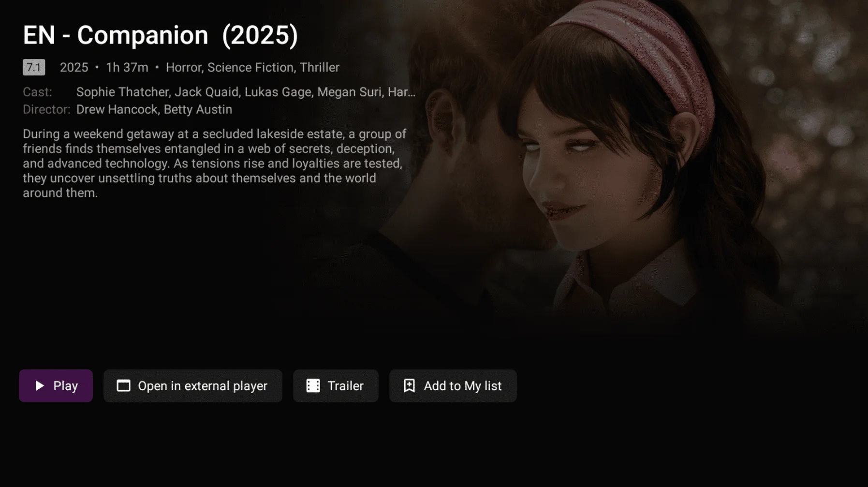Image resolution: width=868 pixels, height=487 pixels.
Task: Select cast member Megan Suri
Action: 349,92
